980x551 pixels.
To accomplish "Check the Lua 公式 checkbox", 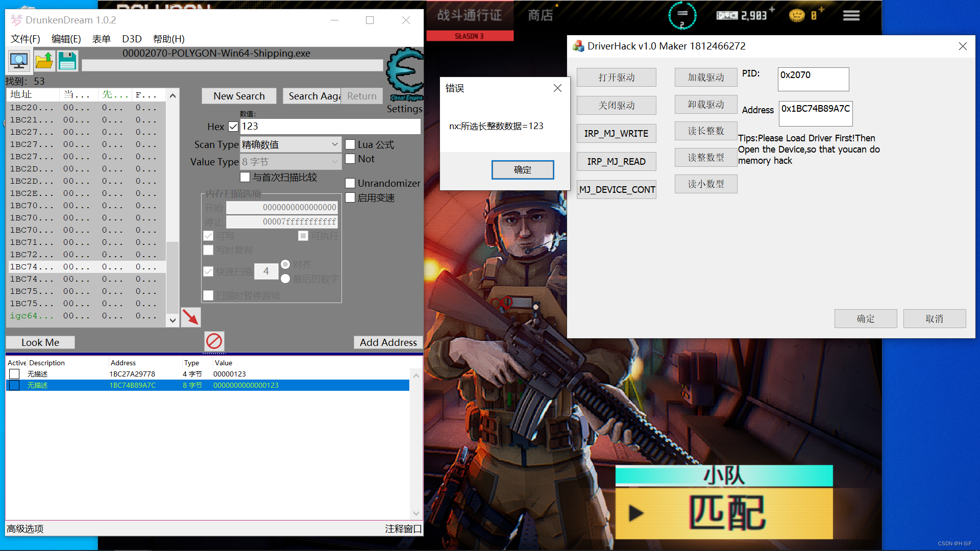I will 350,144.
